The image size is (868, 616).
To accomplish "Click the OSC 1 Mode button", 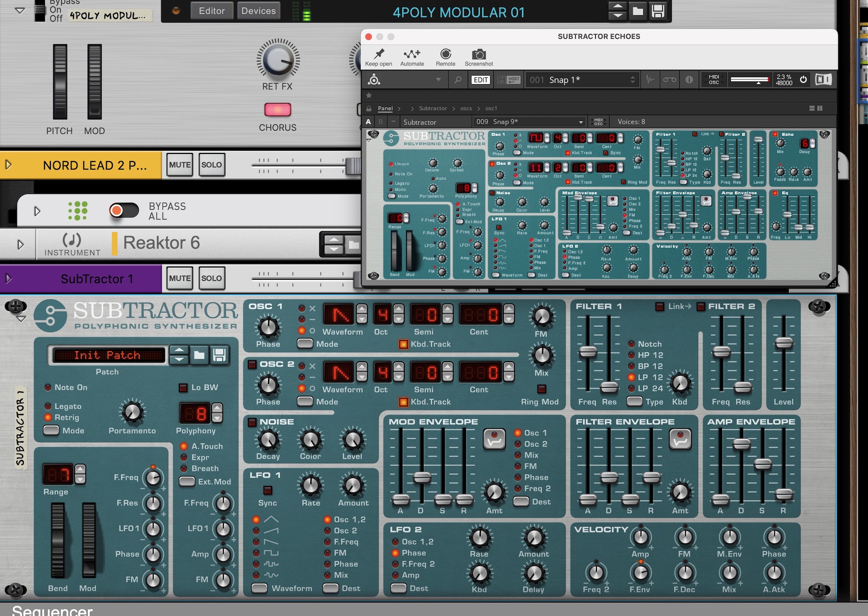I will (305, 344).
